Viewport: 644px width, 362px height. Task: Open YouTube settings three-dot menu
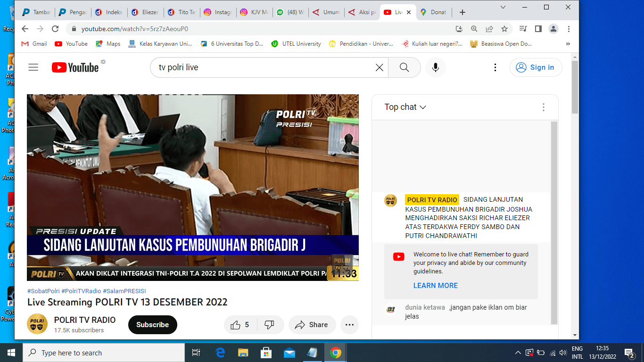[495, 67]
